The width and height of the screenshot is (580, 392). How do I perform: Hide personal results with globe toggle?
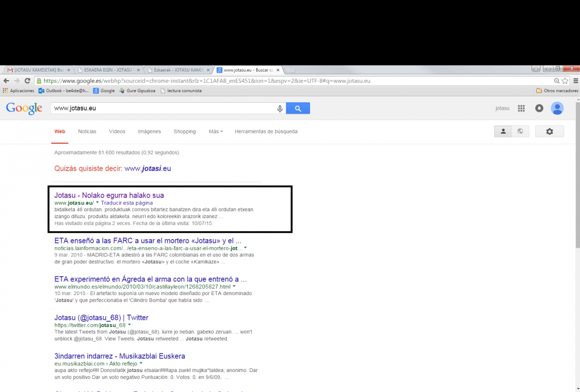520,132
